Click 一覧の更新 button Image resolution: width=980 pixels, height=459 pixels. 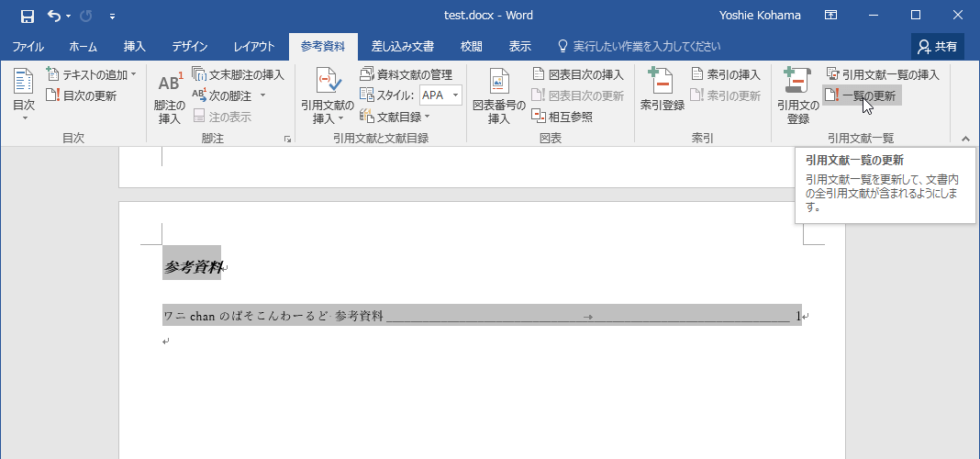(x=862, y=95)
